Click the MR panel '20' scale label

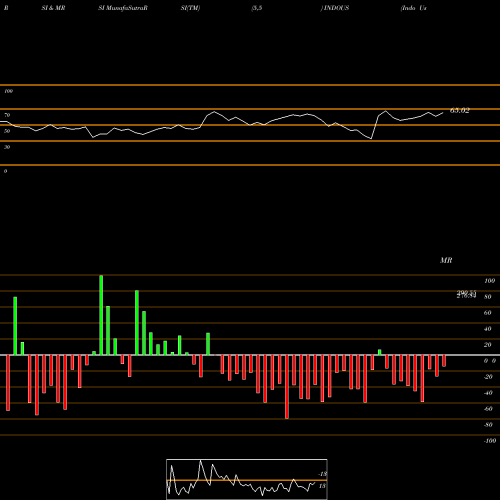click(488, 345)
